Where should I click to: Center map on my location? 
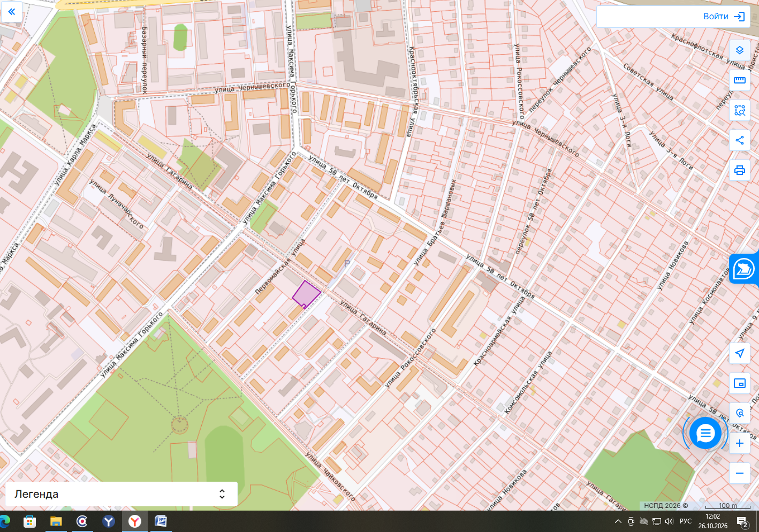pos(740,353)
